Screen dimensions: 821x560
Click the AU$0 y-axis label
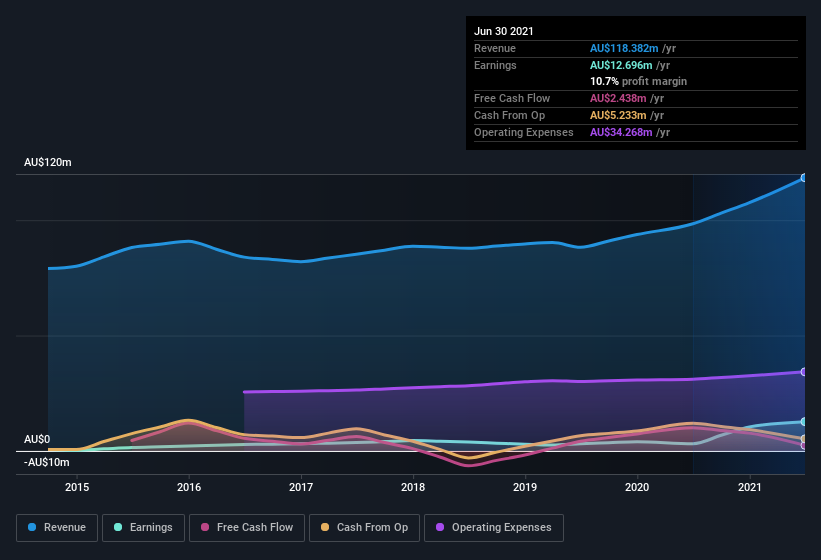click(x=37, y=439)
